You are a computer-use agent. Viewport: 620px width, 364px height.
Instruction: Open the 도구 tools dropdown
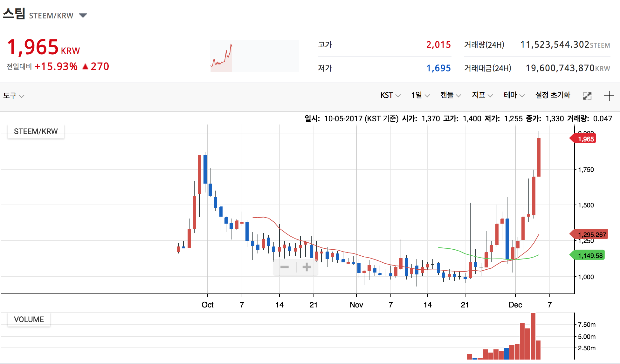point(13,96)
